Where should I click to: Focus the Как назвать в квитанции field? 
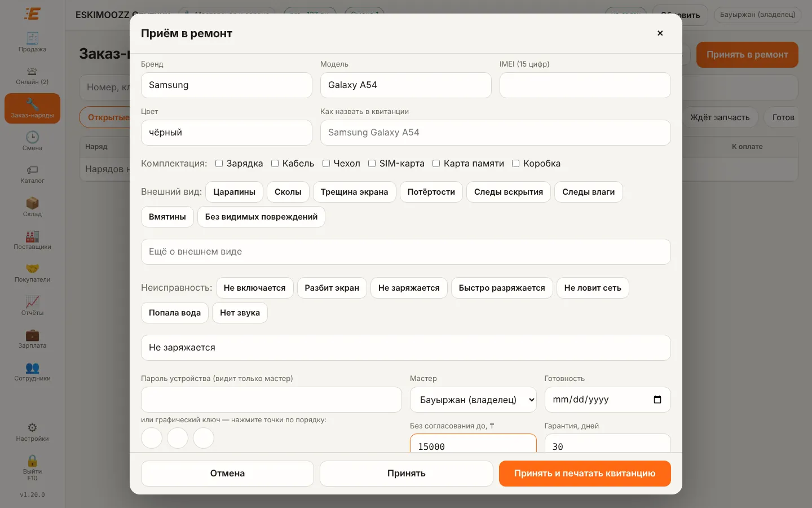tap(496, 133)
